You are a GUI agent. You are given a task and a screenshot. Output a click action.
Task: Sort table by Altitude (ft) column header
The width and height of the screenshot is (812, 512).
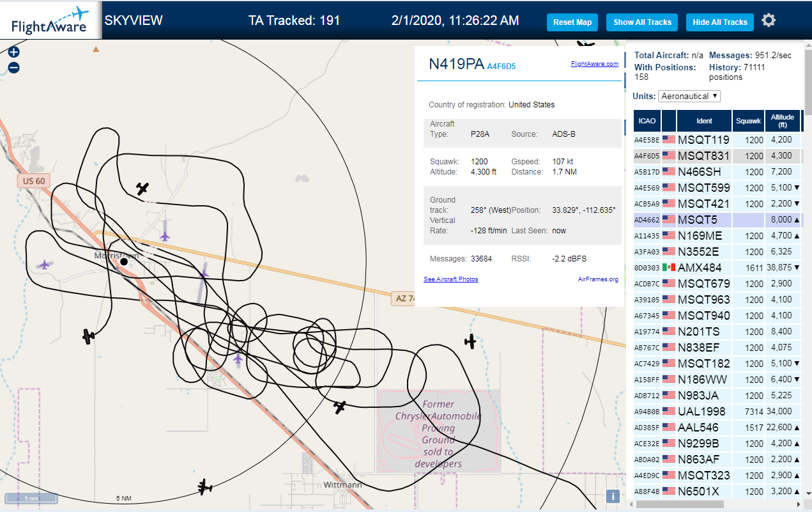782,121
